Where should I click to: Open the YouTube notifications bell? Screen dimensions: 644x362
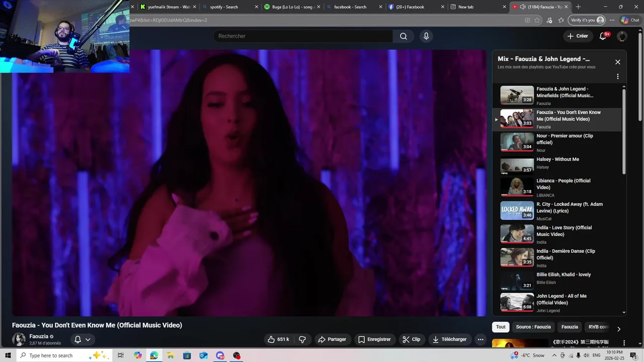603,36
